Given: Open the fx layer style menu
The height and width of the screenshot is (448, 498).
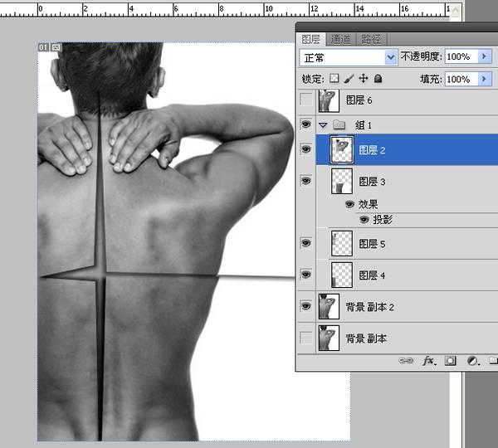Looking at the screenshot, I should tap(429, 361).
